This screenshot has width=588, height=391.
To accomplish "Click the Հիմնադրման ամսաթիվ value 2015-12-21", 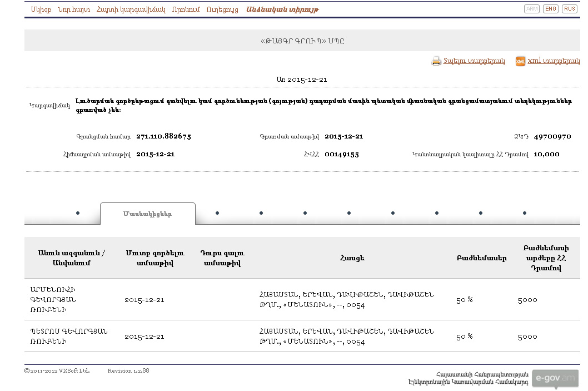I will click(155, 154).
